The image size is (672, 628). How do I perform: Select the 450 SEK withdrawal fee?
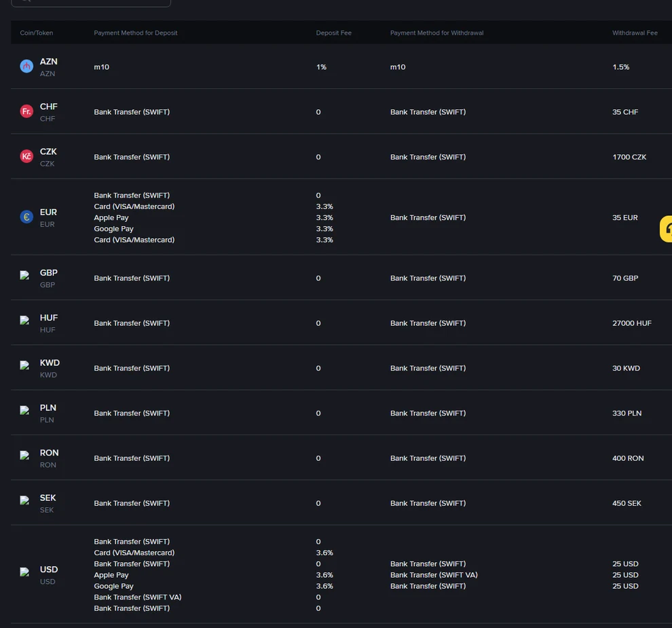click(x=627, y=503)
